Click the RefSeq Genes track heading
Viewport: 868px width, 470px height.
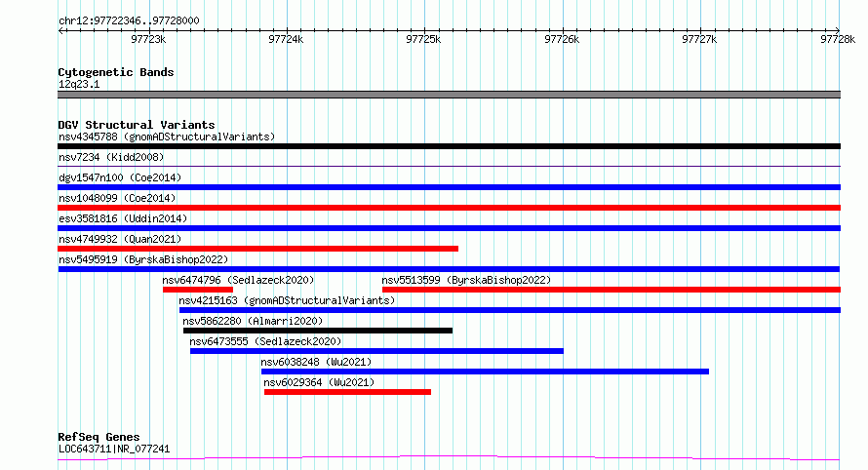click(99, 437)
